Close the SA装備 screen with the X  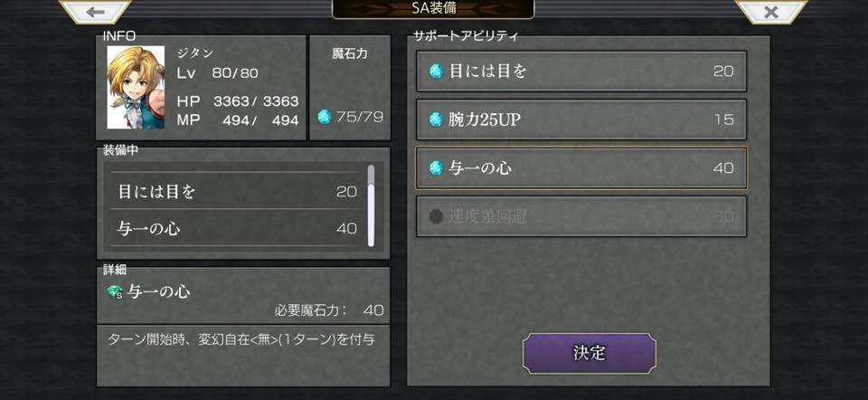pos(770,11)
